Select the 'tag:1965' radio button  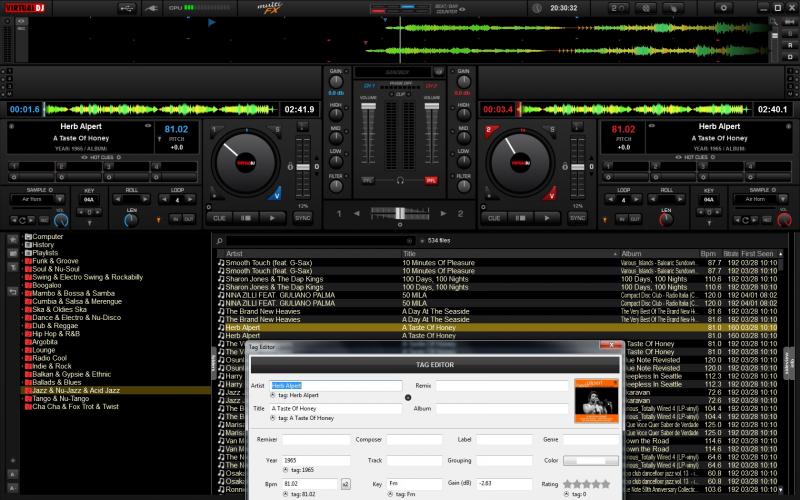(x=285, y=470)
